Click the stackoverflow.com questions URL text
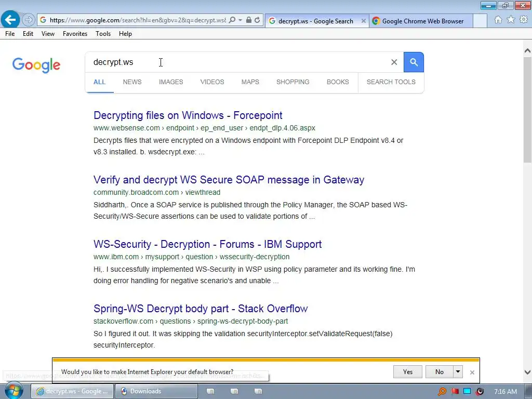The image size is (532, 399). click(x=191, y=321)
